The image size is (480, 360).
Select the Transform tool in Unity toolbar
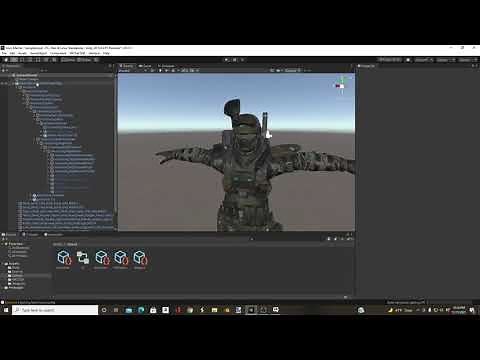point(46,60)
